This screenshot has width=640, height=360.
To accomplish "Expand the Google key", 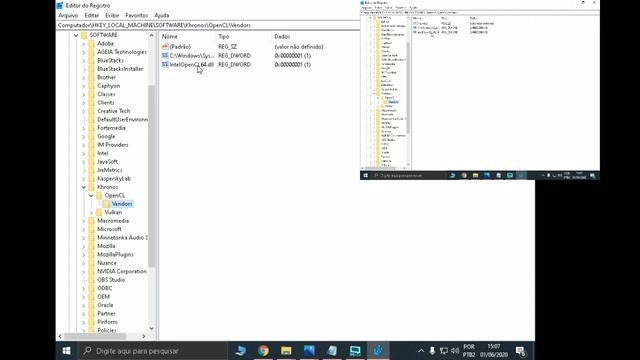I will [84, 136].
